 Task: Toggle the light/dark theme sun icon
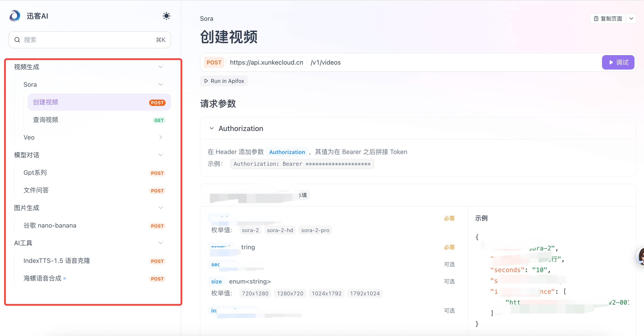pyautogui.click(x=166, y=16)
